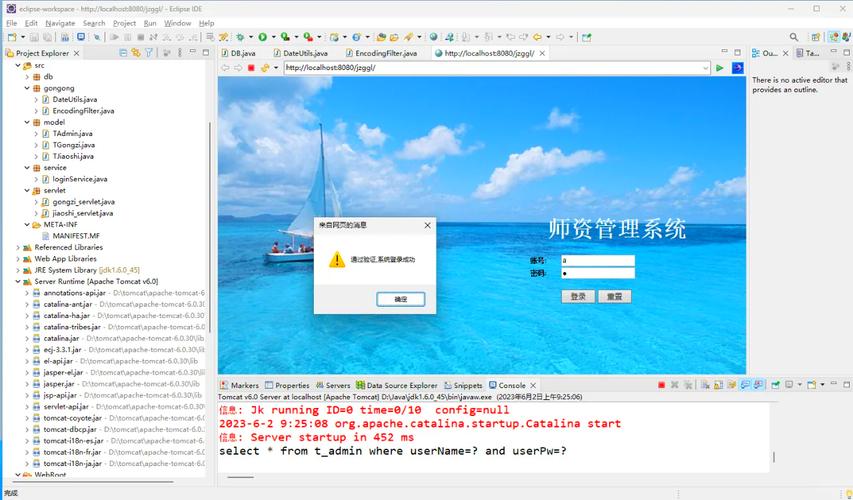This screenshot has height=500, width=853.
Task: Click the Clear Console icon
Action: click(705, 385)
